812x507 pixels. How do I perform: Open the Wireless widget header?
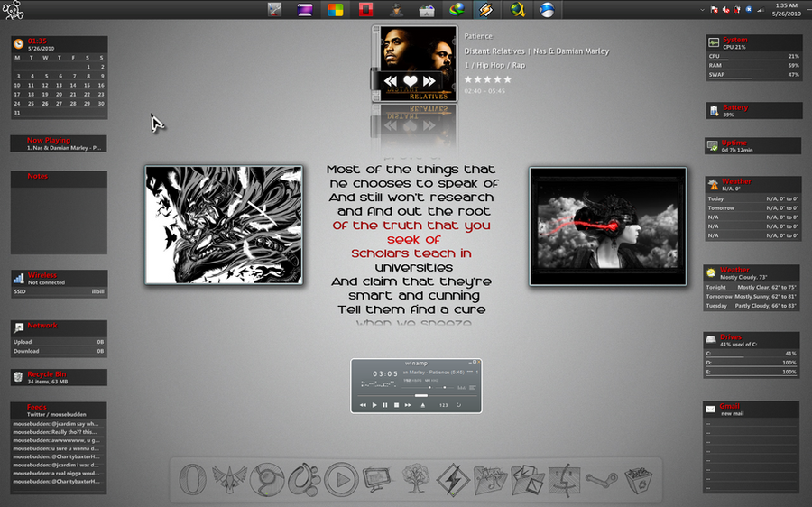[59, 278]
